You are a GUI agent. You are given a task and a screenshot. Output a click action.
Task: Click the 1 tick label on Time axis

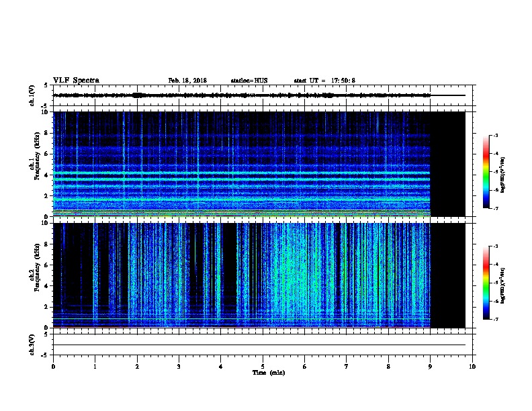tap(95, 367)
